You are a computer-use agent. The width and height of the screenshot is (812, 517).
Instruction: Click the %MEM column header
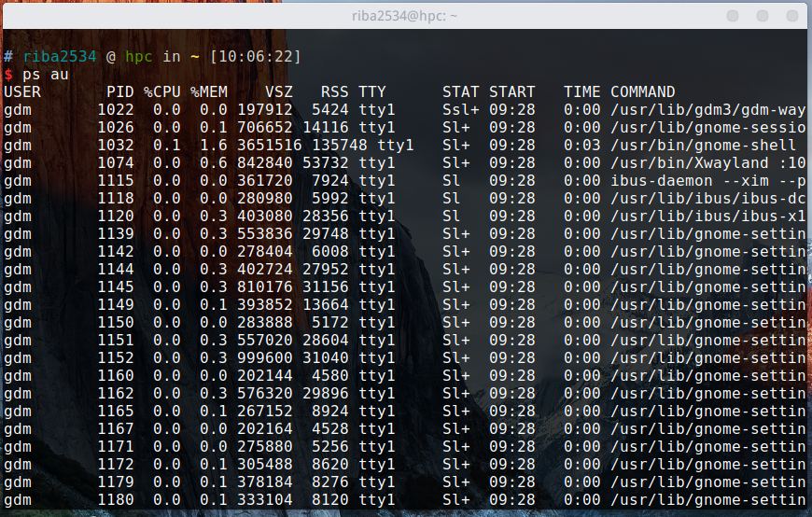209,91
